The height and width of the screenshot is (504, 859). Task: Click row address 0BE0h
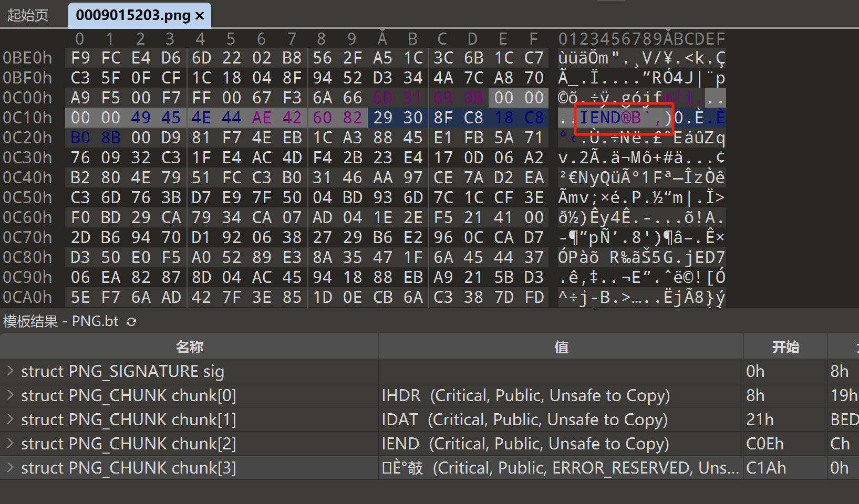pyautogui.click(x=28, y=58)
